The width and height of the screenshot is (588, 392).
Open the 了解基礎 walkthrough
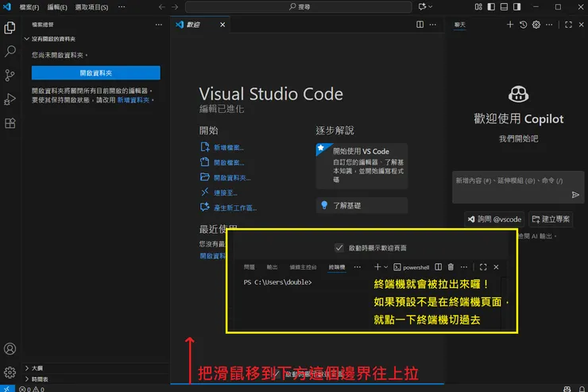pos(362,206)
